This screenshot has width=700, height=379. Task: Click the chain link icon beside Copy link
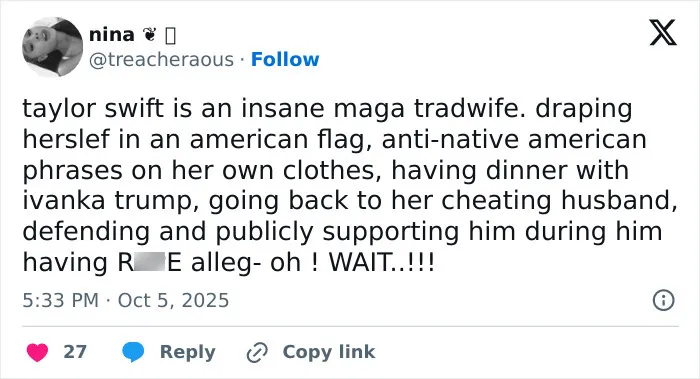click(257, 352)
